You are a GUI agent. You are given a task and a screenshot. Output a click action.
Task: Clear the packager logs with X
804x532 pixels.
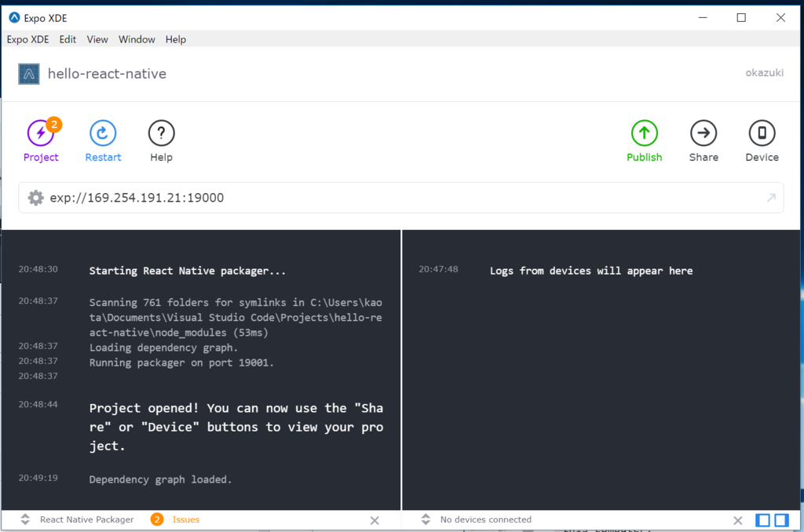tap(375, 521)
